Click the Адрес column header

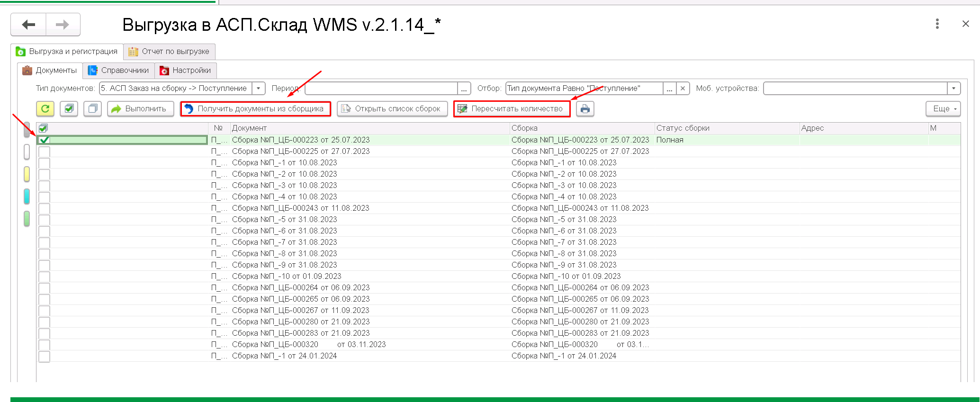point(863,128)
